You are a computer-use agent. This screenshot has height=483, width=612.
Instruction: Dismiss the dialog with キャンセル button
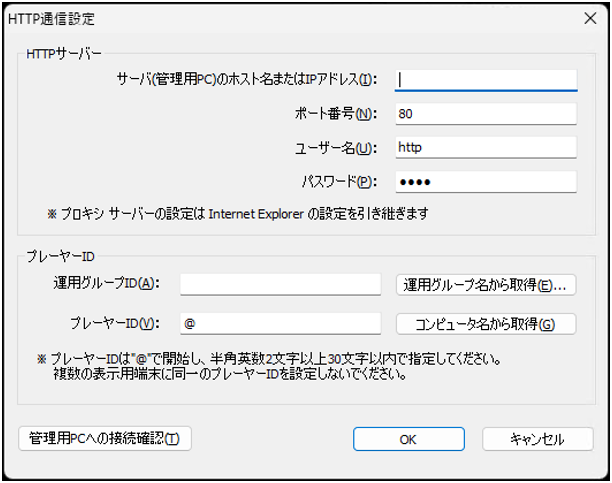537,439
